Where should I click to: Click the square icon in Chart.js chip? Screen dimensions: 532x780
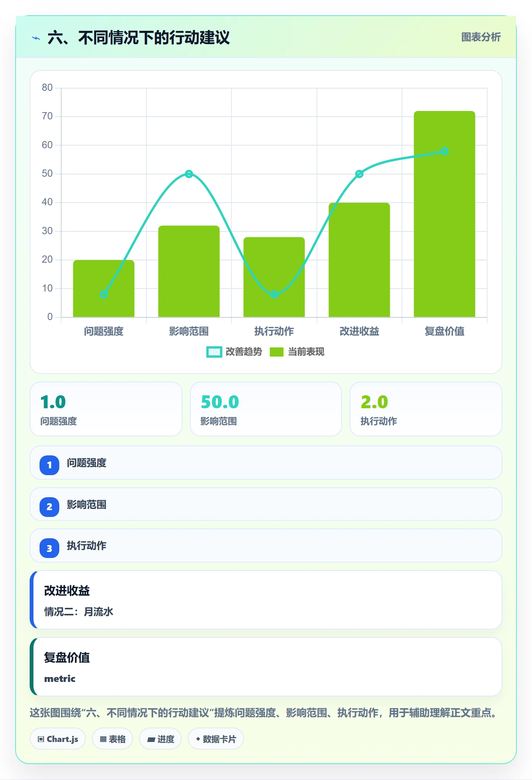(x=41, y=739)
